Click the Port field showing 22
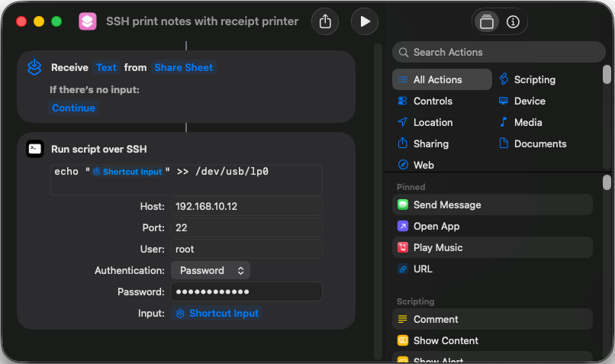615x364 pixels. tap(246, 227)
